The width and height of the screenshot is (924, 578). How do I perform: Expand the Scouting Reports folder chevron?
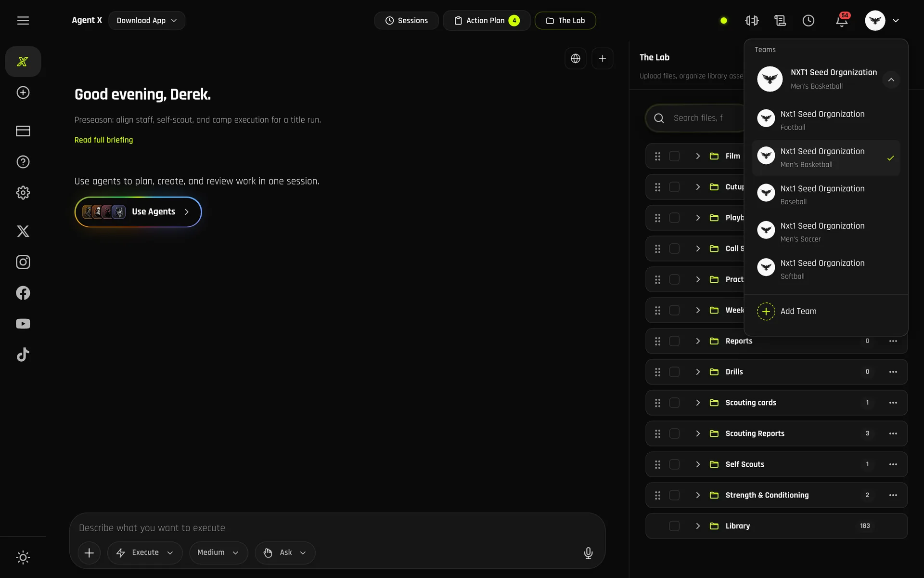[698, 433]
